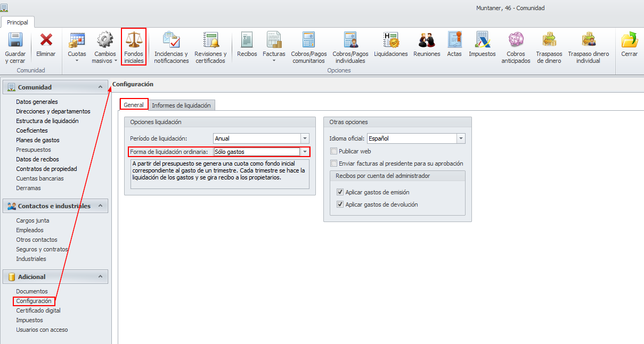Image resolution: width=644 pixels, height=344 pixels.
Task: Open the Facturas icon
Action: (274, 40)
